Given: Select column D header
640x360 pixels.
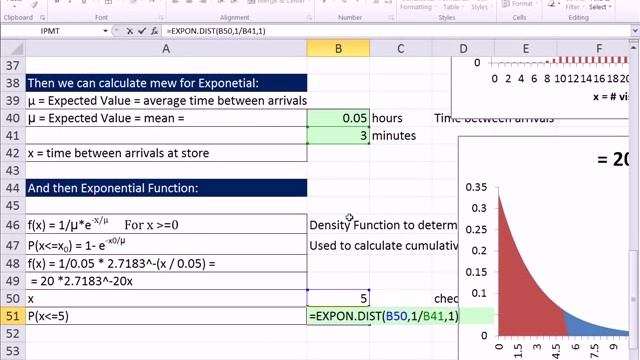Looking at the screenshot, I should (463, 49).
